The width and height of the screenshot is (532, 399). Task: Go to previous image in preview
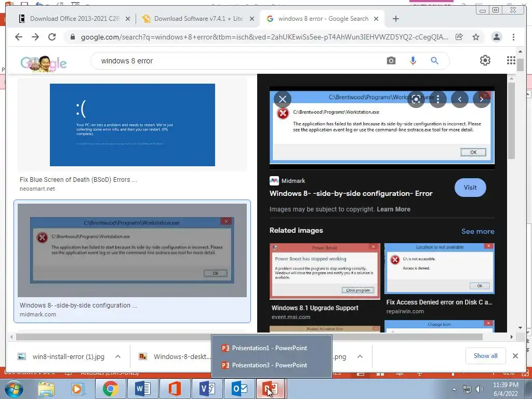460,99
